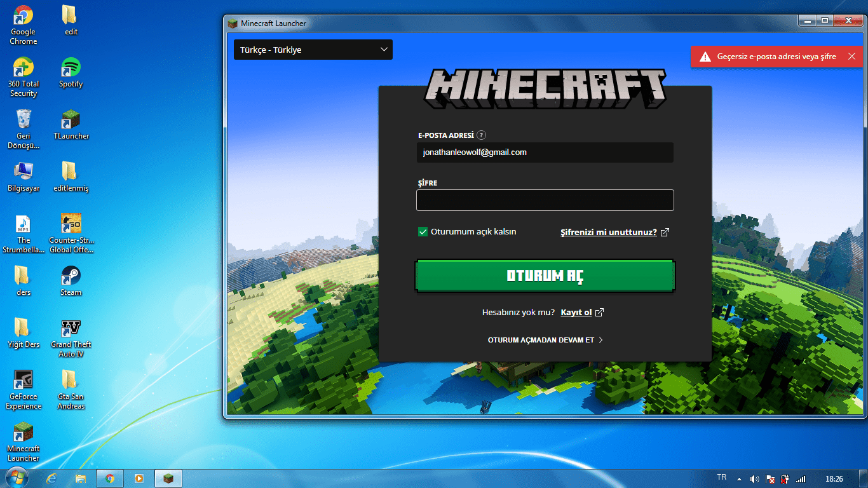Dismiss the 'Geçersiz e-posta adresi' error notification

click(851, 57)
